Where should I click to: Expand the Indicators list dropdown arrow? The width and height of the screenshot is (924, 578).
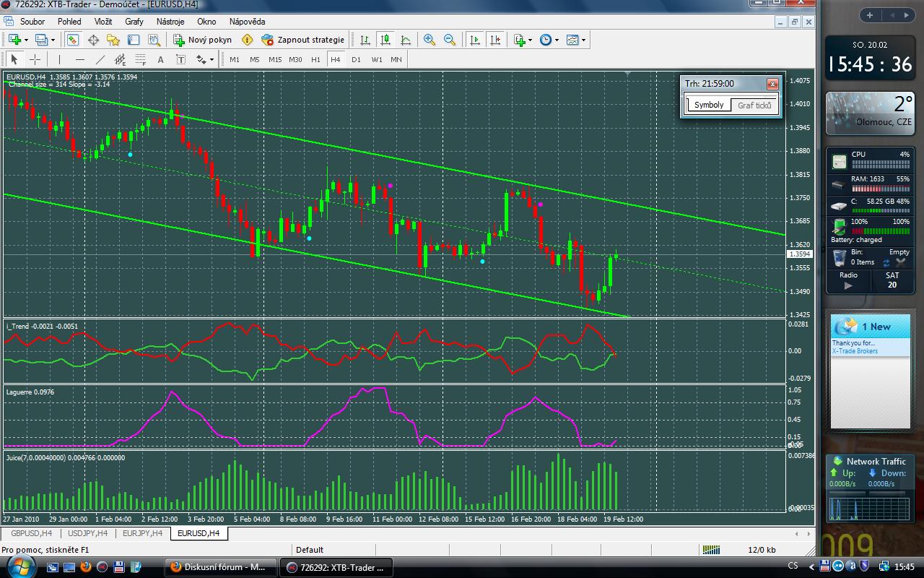pos(531,40)
